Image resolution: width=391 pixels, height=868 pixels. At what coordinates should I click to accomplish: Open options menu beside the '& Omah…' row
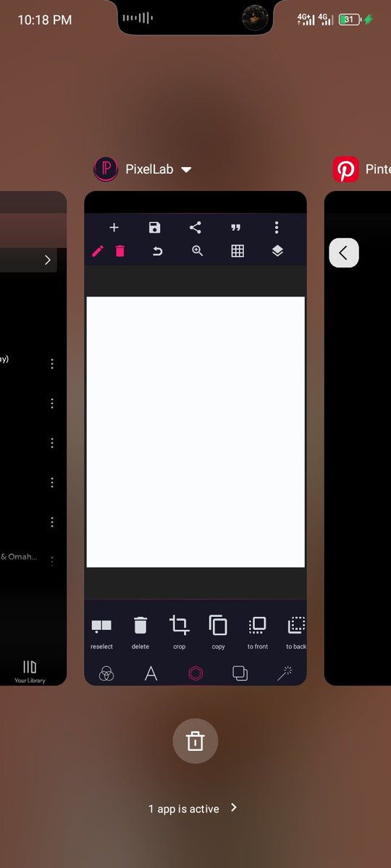(x=52, y=561)
